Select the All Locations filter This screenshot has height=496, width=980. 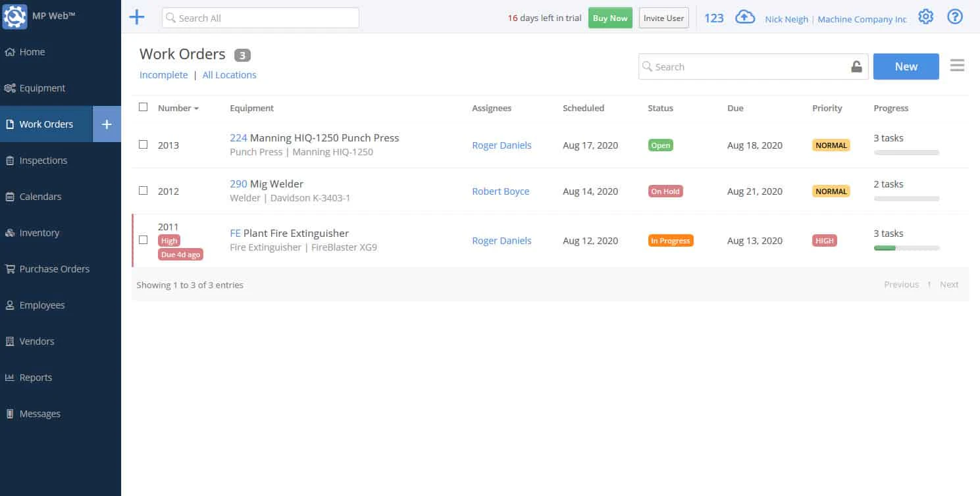pyautogui.click(x=229, y=74)
